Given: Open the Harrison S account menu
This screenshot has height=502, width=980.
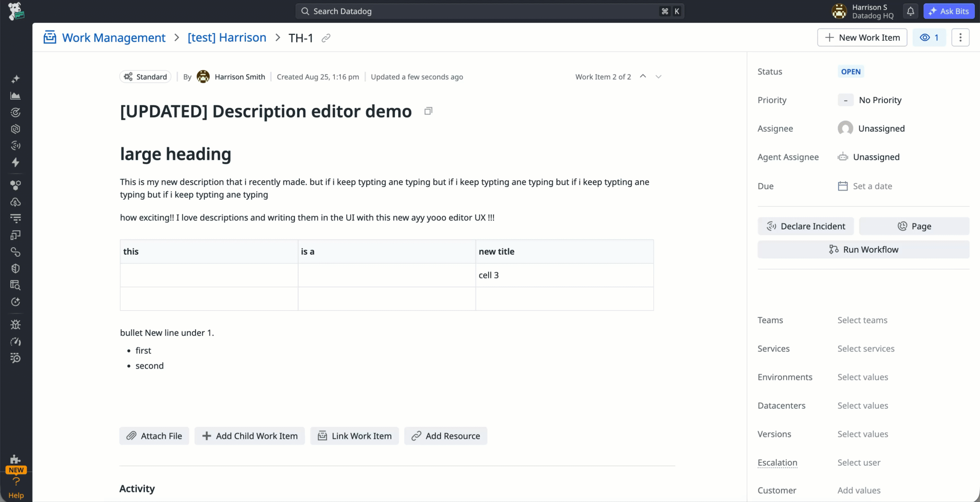Looking at the screenshot, I should coord(863,11).
